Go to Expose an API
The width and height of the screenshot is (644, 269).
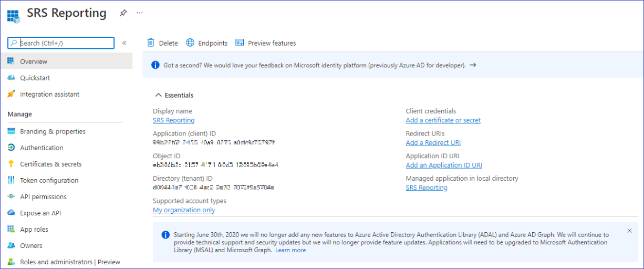40,213
